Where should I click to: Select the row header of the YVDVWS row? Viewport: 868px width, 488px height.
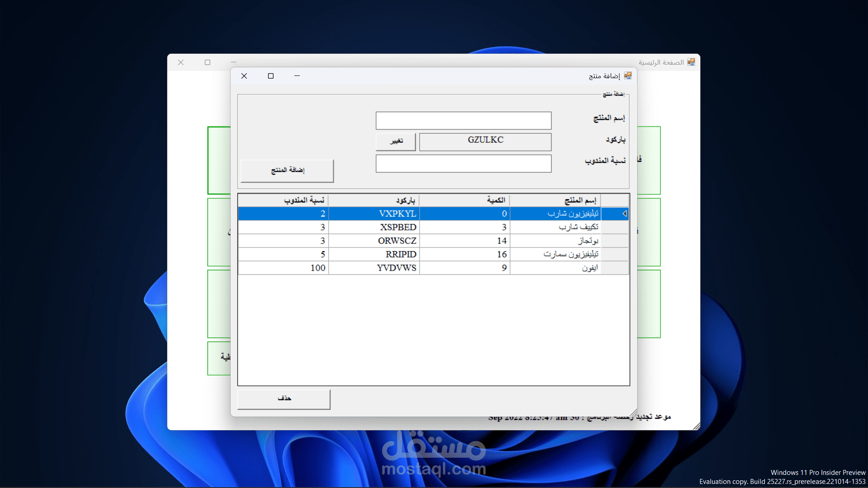tap(615, 268)
